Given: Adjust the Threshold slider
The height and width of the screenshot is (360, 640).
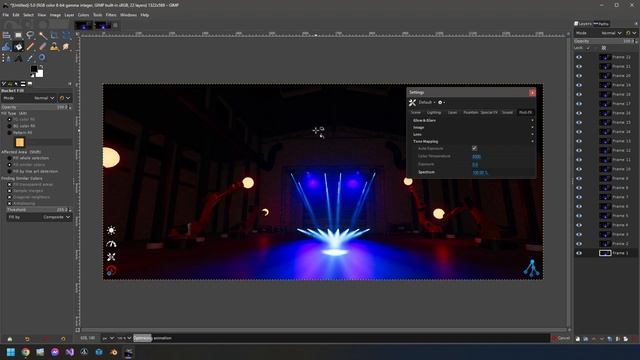Looking at the screenshot, I should click(x=39, y=210).
